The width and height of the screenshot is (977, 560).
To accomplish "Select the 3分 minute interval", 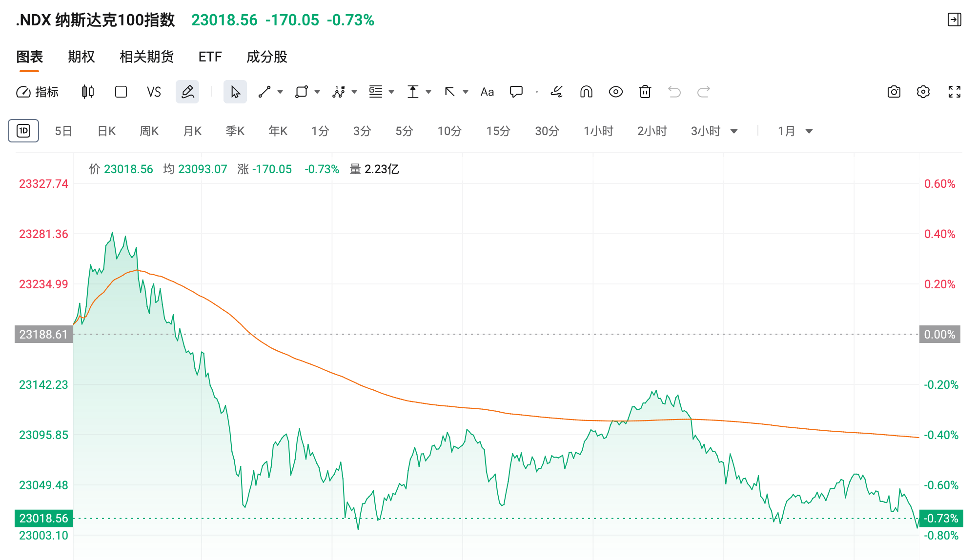I will click(x=362, y=131).
